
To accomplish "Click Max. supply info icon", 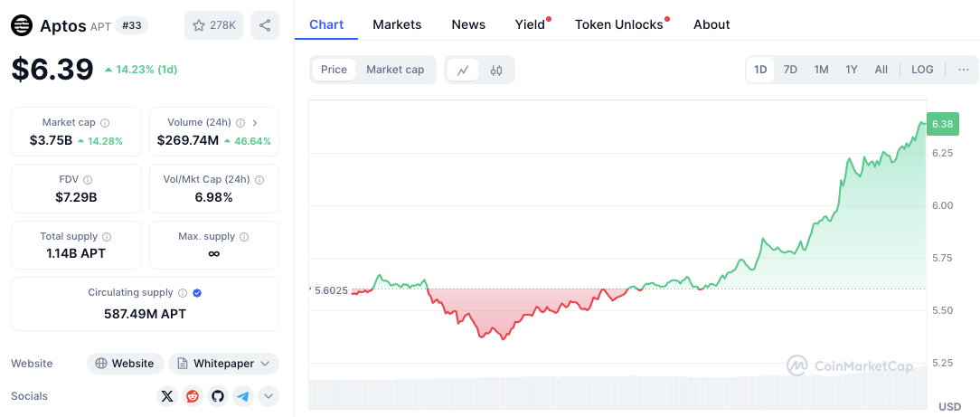I will point(244,236).
